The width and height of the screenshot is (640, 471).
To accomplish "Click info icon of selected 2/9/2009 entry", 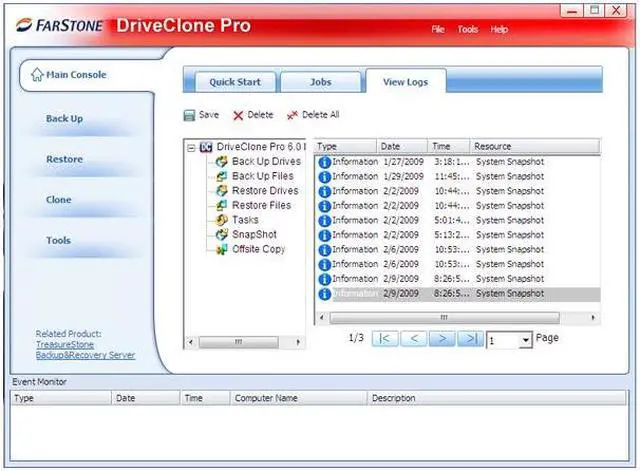I will tap(324, 294).
